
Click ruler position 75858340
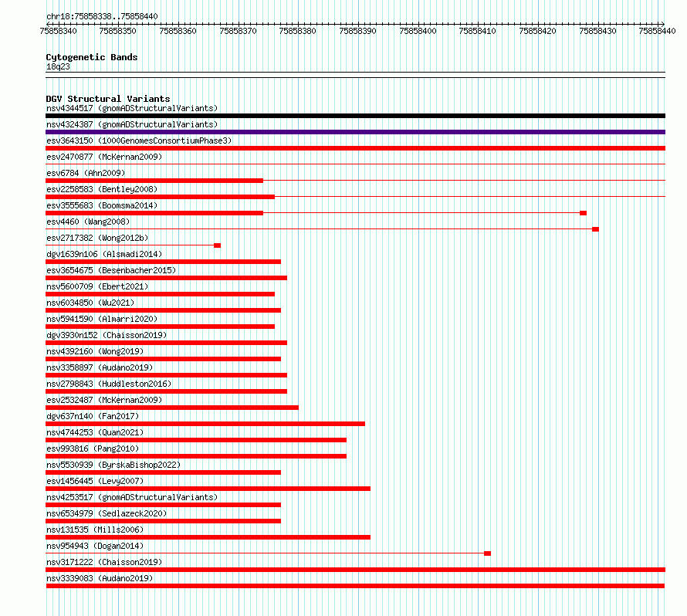(x=58, y=31)
